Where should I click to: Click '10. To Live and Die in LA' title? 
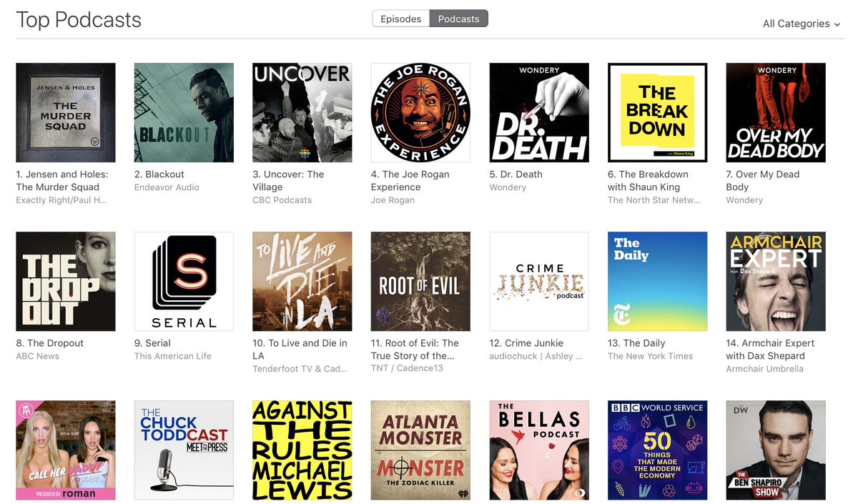(x=300, y=350)
